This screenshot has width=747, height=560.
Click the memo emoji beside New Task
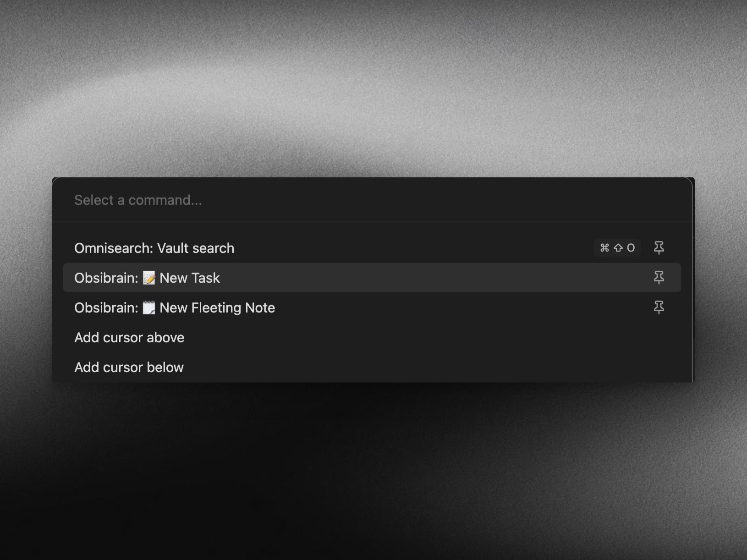click(149, 278)
